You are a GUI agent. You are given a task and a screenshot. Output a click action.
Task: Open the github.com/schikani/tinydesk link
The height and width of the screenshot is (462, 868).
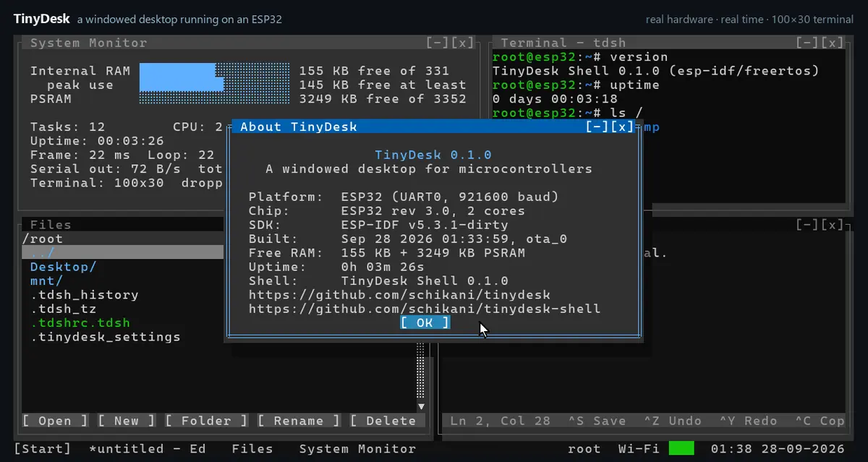point(400,295)
